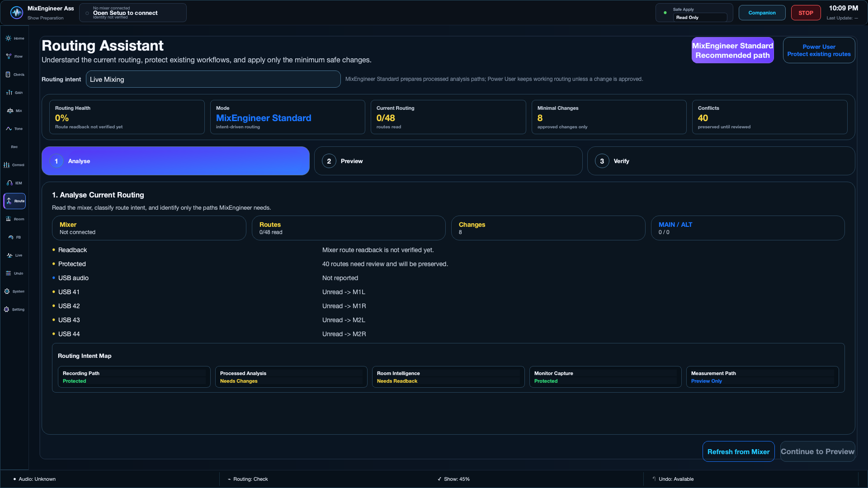This screenshot has height=488, width=868.
Task: Go to the Gain section
Action: [14, 93]
